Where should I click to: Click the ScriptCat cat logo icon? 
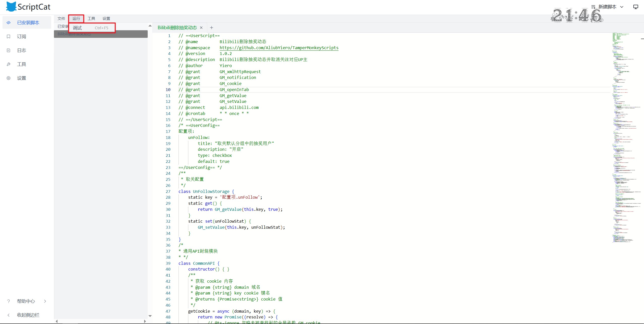[x=11, y=7]
